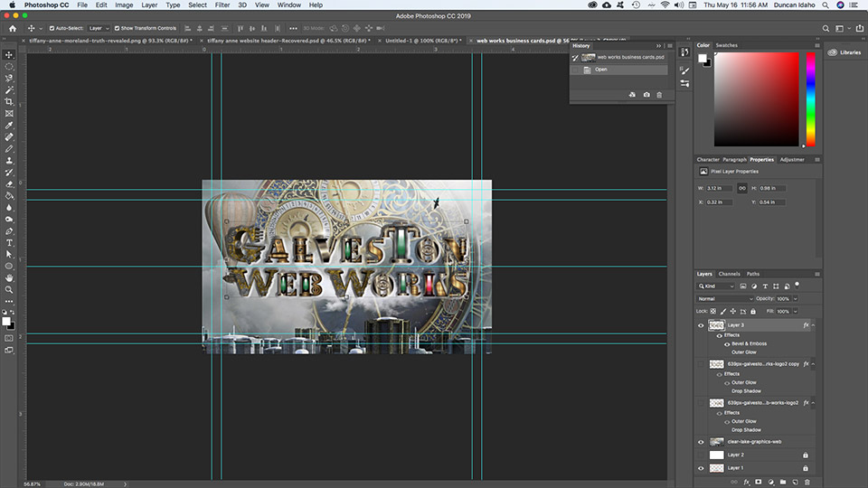Select the Pen tool
Screen dimensions: 868x488
click(x=9, y=231)
